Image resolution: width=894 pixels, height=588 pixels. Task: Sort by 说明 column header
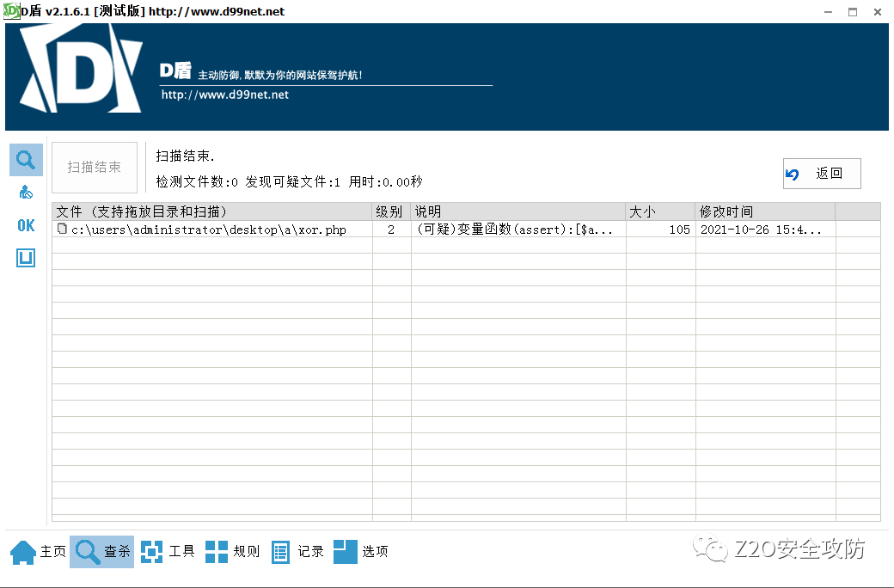[x=517, y=211]
